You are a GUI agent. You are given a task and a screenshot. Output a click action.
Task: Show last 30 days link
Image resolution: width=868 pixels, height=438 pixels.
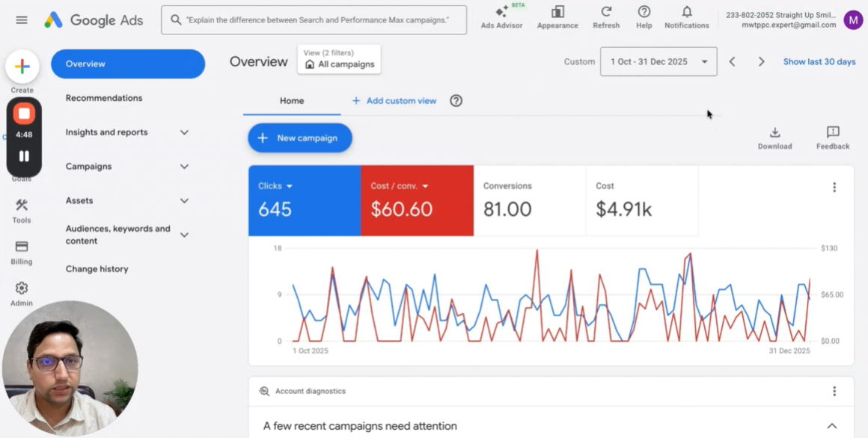point(819,61)
